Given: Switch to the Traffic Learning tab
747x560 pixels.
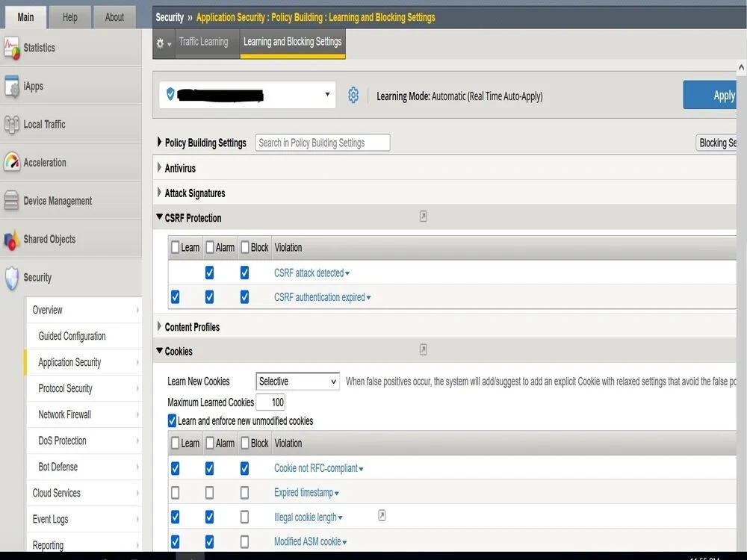Looking at the screenshot, I should pyautogui.click(x=205, y=42).
